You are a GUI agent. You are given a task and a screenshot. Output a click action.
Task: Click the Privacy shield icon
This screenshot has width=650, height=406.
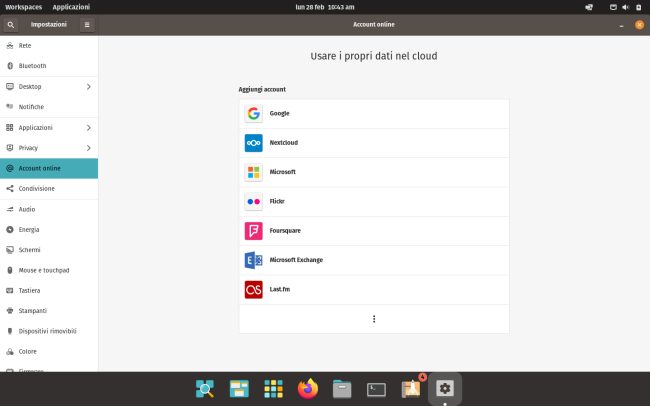point(10,148)
